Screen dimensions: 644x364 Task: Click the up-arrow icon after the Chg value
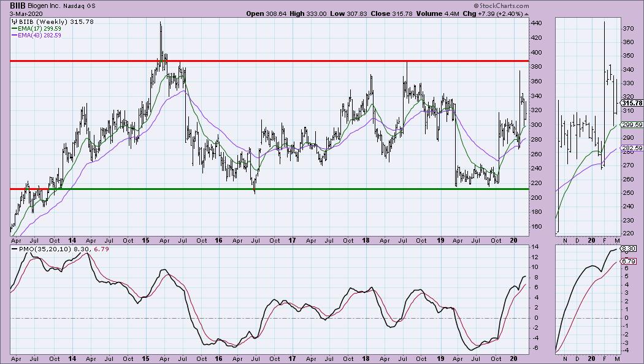pyautogui.click(x=526, y=14)
